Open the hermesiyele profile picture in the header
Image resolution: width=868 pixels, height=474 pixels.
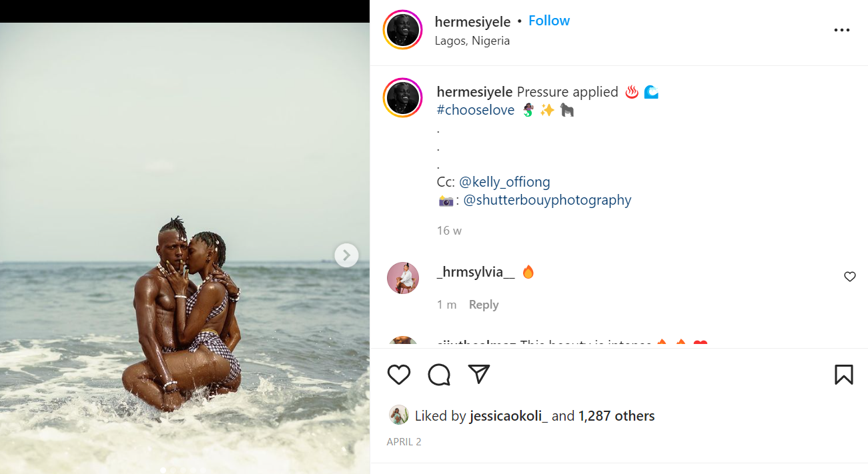[x=403, y=31]
